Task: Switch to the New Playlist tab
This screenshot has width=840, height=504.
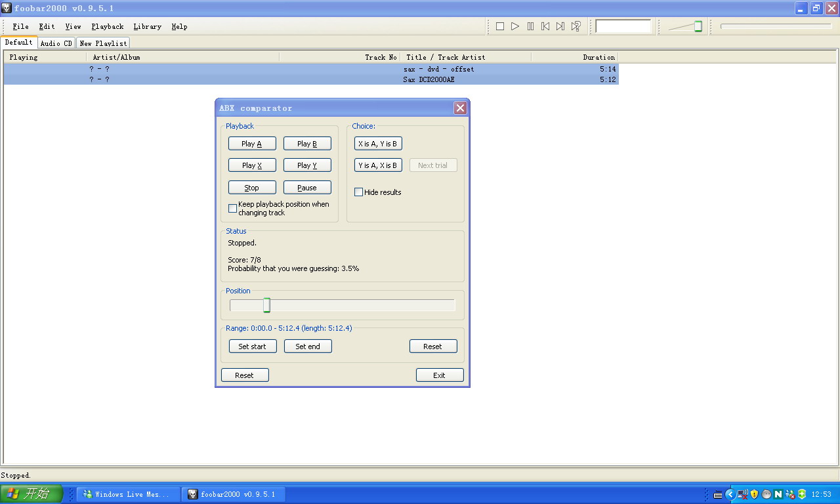Action: pyautogui.click(x=103, y=43)
